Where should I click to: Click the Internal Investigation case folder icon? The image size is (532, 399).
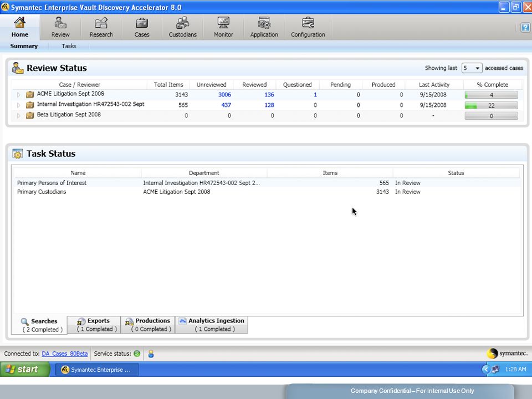click(x=30, y=105)
